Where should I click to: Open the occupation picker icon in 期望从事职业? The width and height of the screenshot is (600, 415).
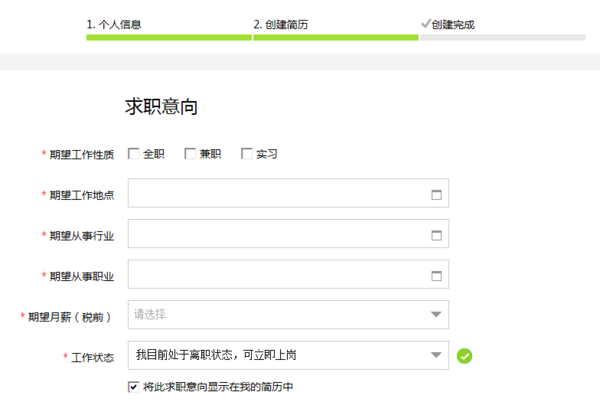point(436,275)
